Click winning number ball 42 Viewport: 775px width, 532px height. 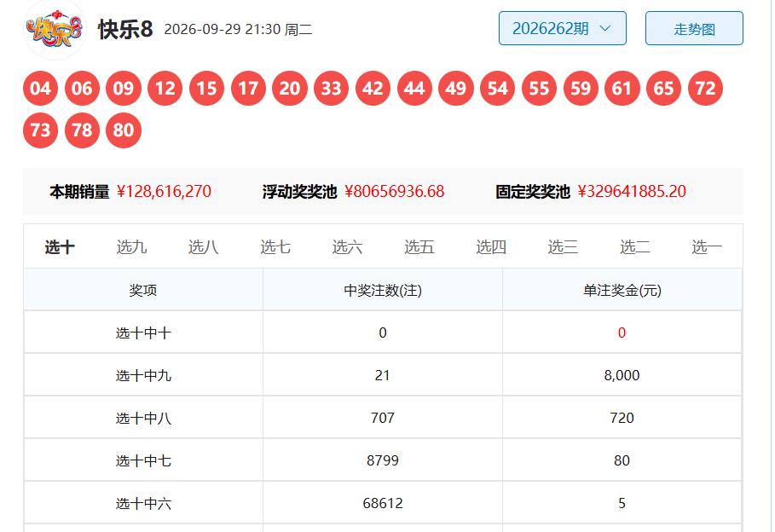[x=373, y=89]
